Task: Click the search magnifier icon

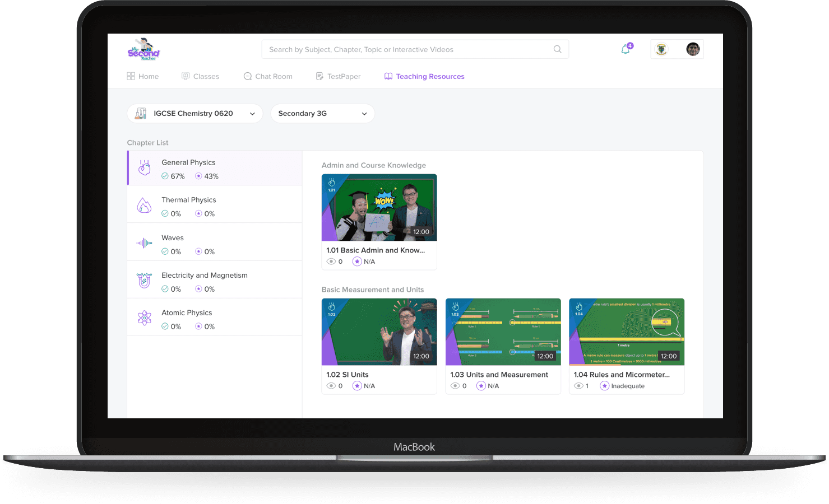Action: pyautogui.click(x=557, y=49)
